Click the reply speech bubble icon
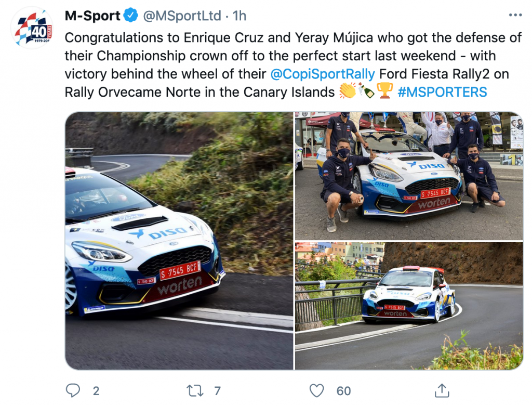532x406 pixels. [x=73, y=390]
